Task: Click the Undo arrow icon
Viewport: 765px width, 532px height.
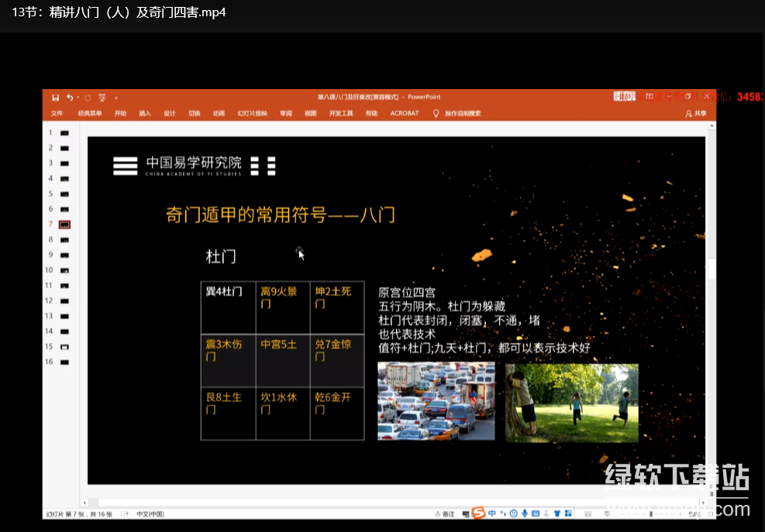Action: point(70,98)
